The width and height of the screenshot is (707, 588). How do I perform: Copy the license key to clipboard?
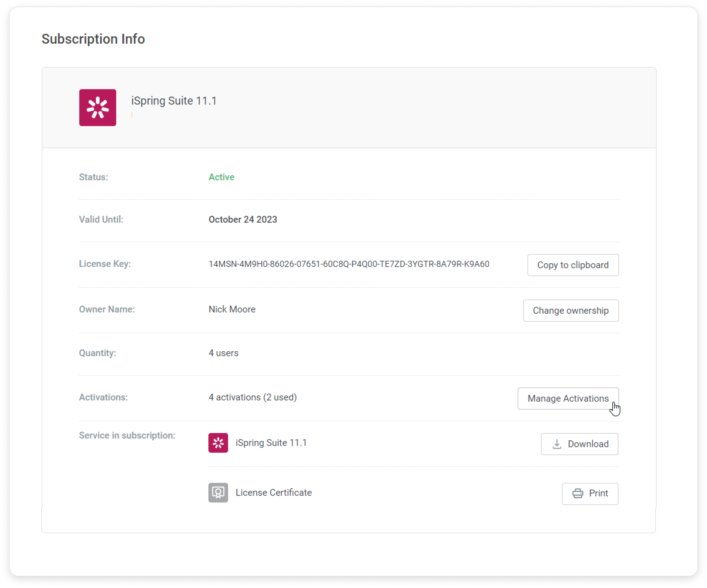coord(573,265)
